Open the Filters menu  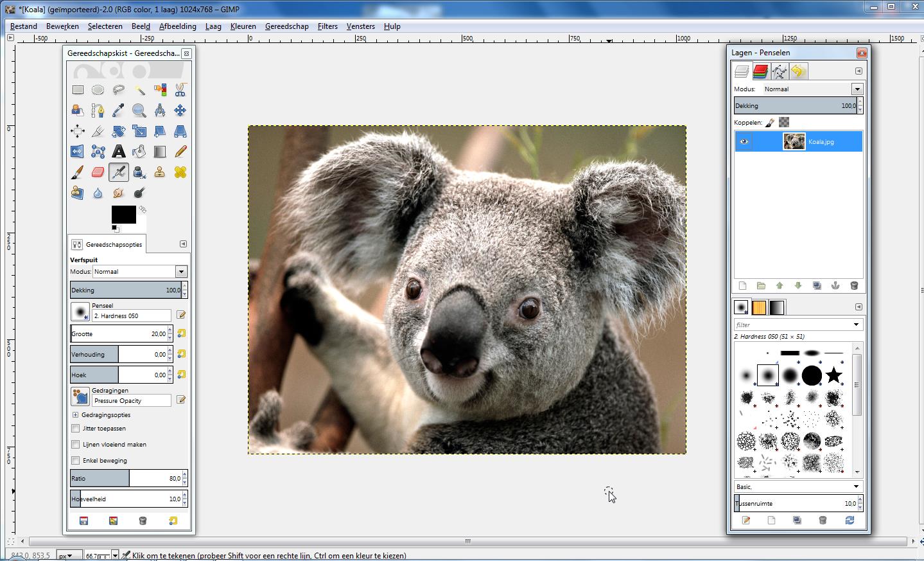click(x=327, y=26)
